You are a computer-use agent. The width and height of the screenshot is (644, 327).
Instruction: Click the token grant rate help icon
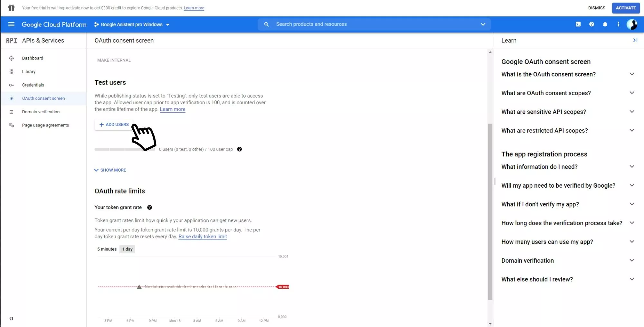(149, 207)
